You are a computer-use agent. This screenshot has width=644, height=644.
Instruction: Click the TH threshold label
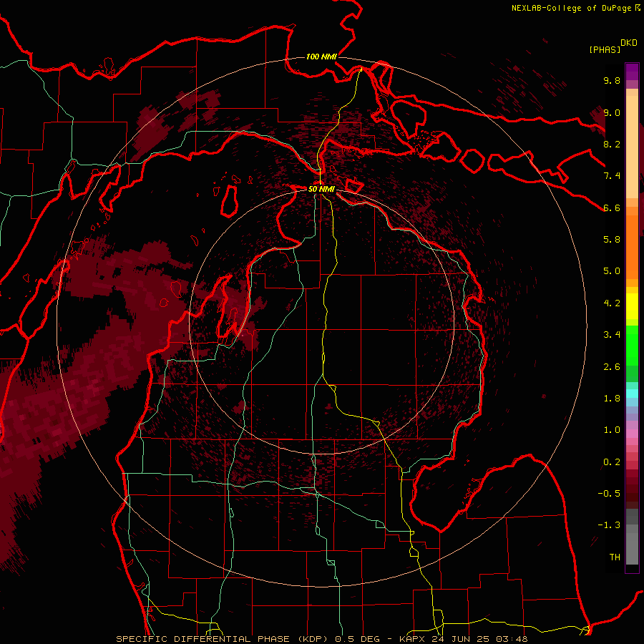pyautogui.click(x=615, y=557)
